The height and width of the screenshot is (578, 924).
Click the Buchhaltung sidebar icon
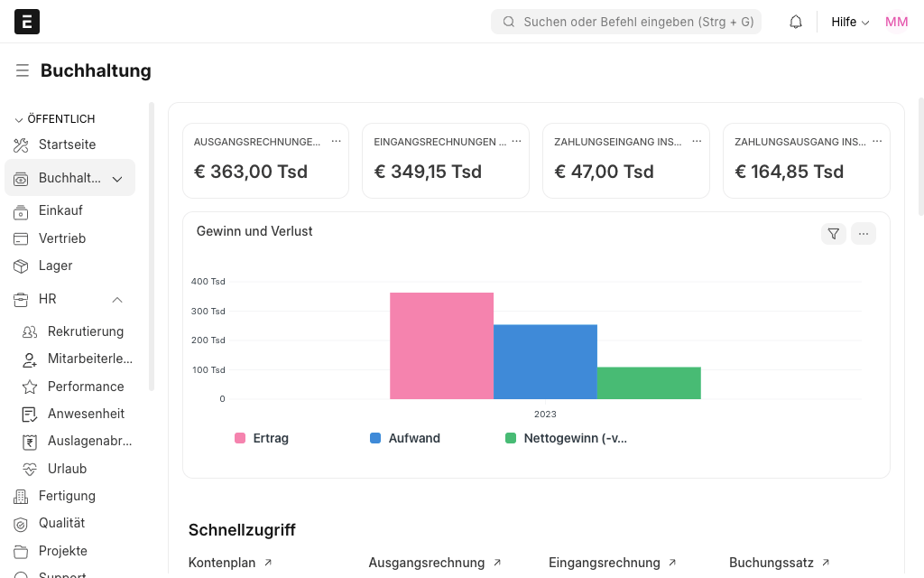pyautogui.click(x=21, y=179)
